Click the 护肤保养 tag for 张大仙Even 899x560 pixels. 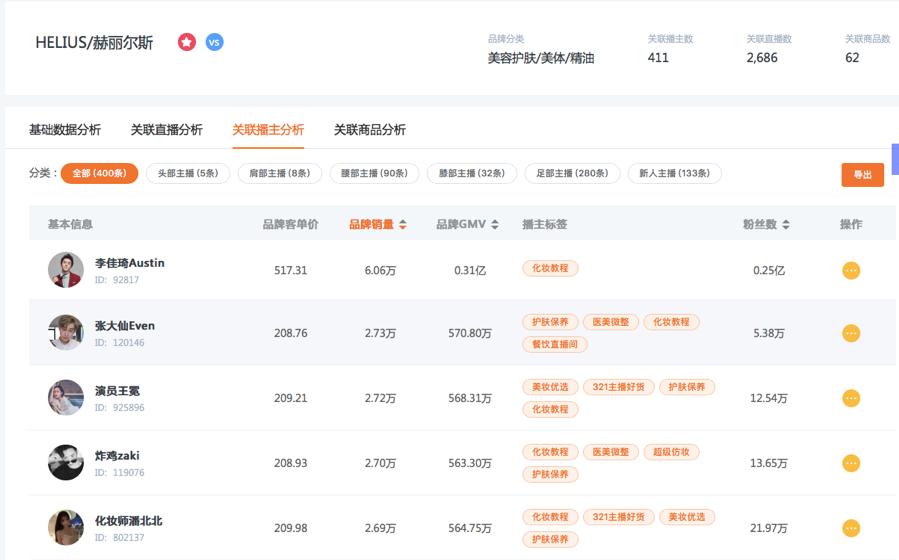tap(550, 322)
